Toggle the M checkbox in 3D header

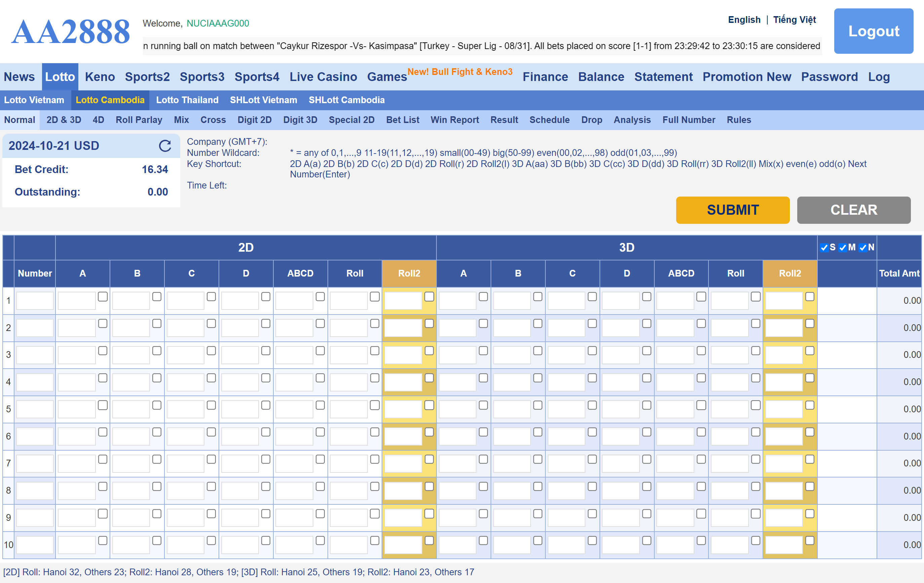[843, 247]
